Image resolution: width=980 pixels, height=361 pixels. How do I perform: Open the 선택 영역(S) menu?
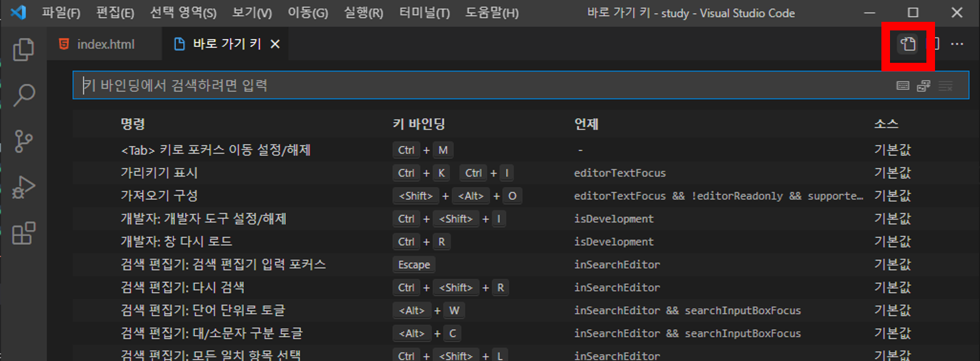click(x=183, y=13)
